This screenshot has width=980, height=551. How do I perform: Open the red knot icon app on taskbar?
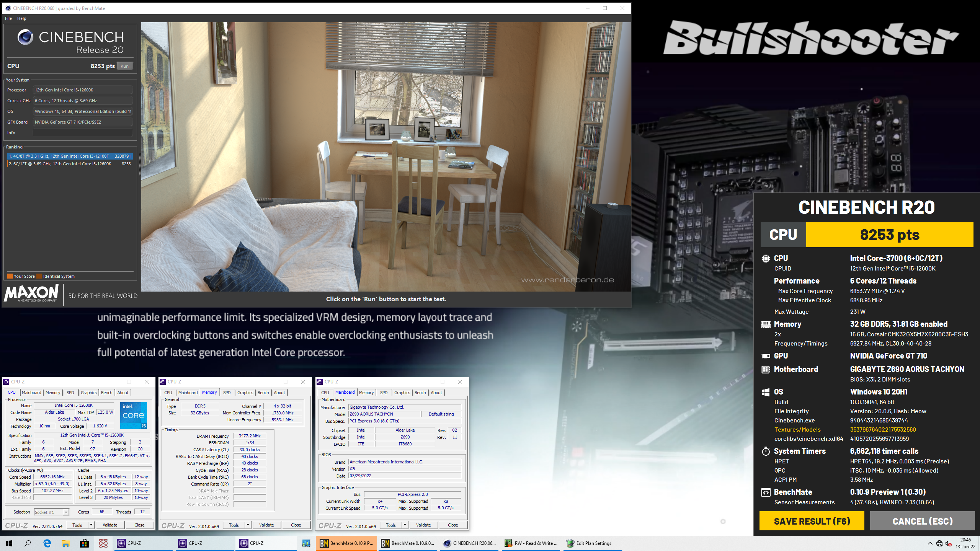pos(103,543)
